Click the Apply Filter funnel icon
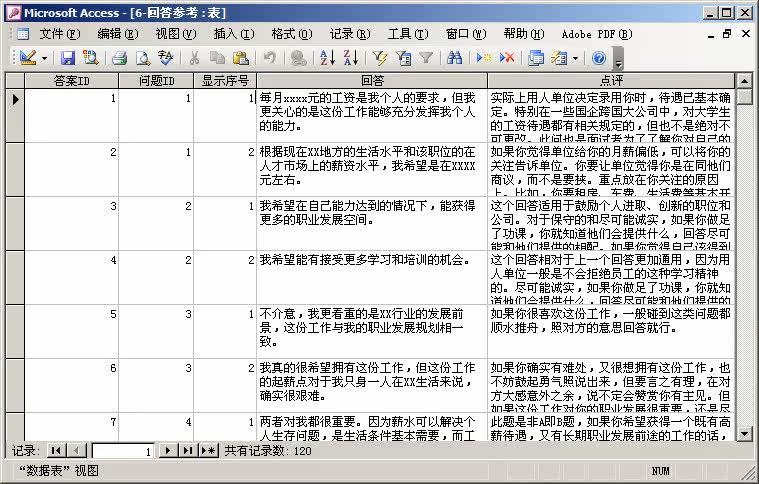The image size is (759, 484). 426,59
